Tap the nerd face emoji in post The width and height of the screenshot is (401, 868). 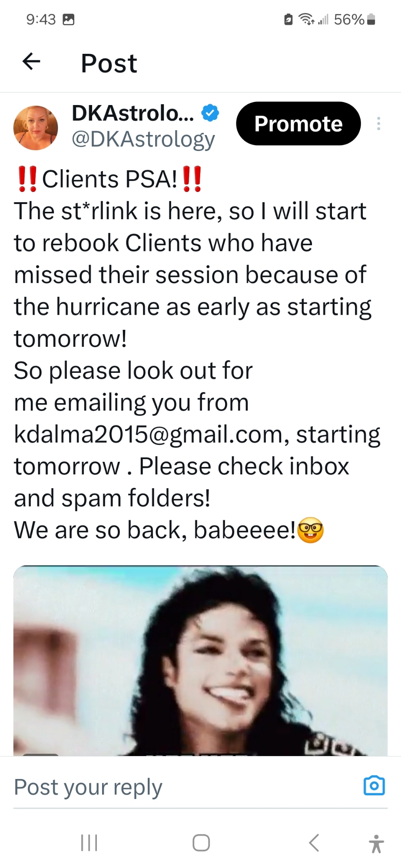(311, 530)
